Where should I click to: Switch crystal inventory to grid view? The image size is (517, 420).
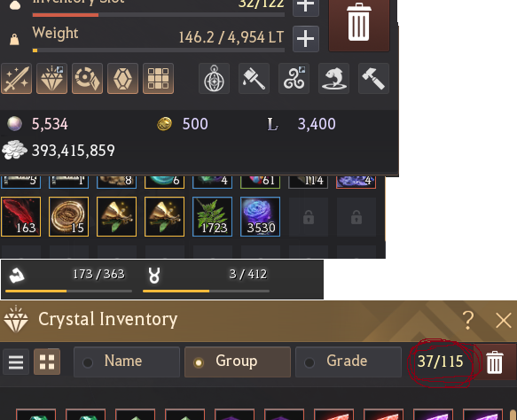[x=47, y=362]
